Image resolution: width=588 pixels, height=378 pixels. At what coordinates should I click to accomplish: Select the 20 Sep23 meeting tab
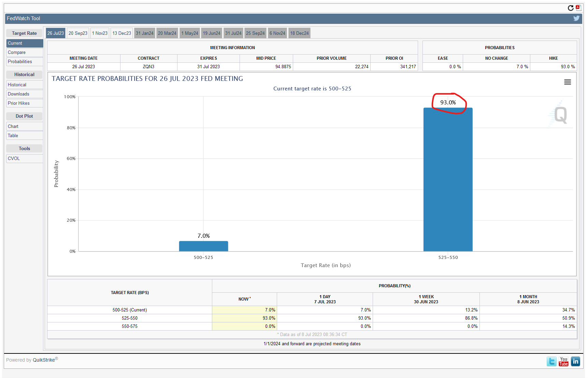pyautogui.click(x=78, y=33)
